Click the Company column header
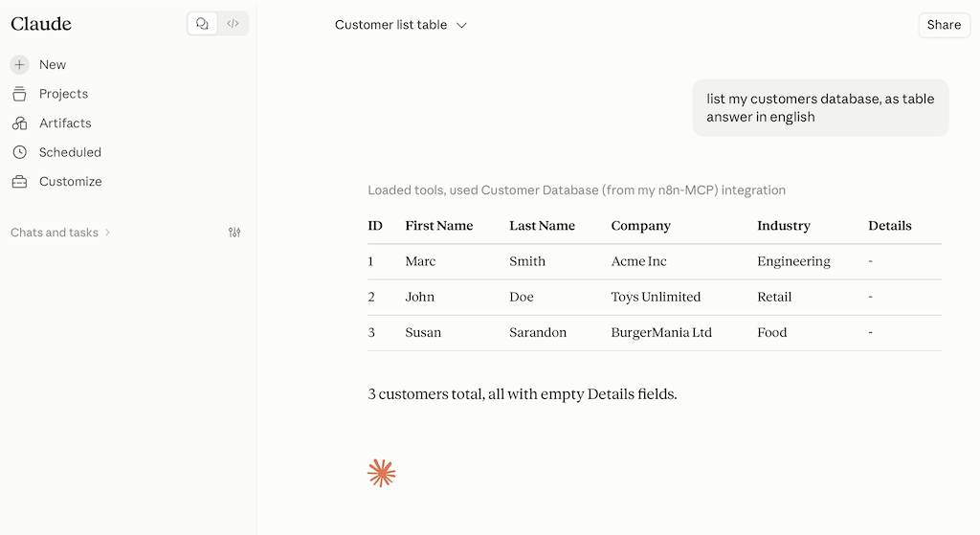This screenshot has height=535, width=980. point(640,226)
